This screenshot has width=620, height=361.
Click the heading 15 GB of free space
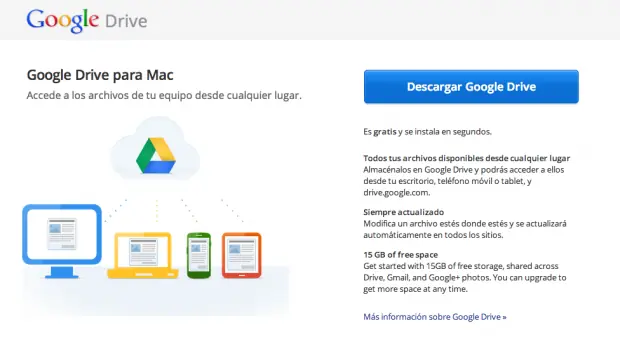[401, 255]
